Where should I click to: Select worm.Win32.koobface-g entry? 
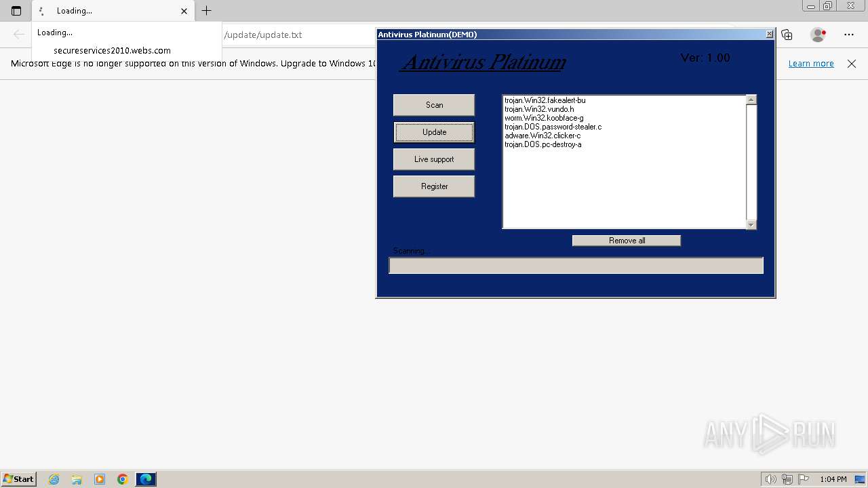(x=544, y=118)
